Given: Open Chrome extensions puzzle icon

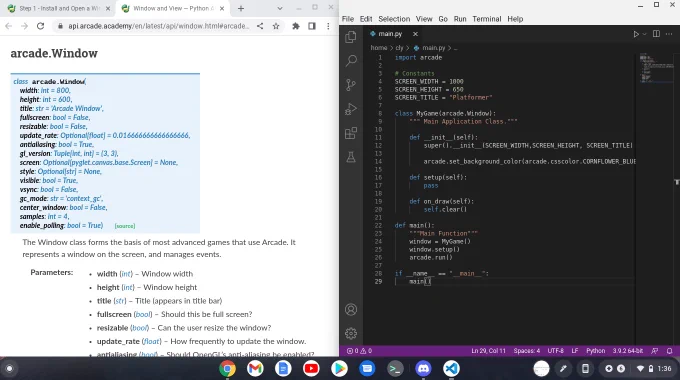Looking at the screenshot, I should click(296, 26).
